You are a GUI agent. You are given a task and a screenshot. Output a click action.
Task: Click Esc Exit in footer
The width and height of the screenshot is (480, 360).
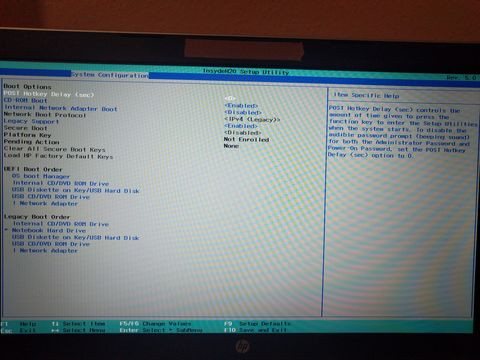[18, 330]
